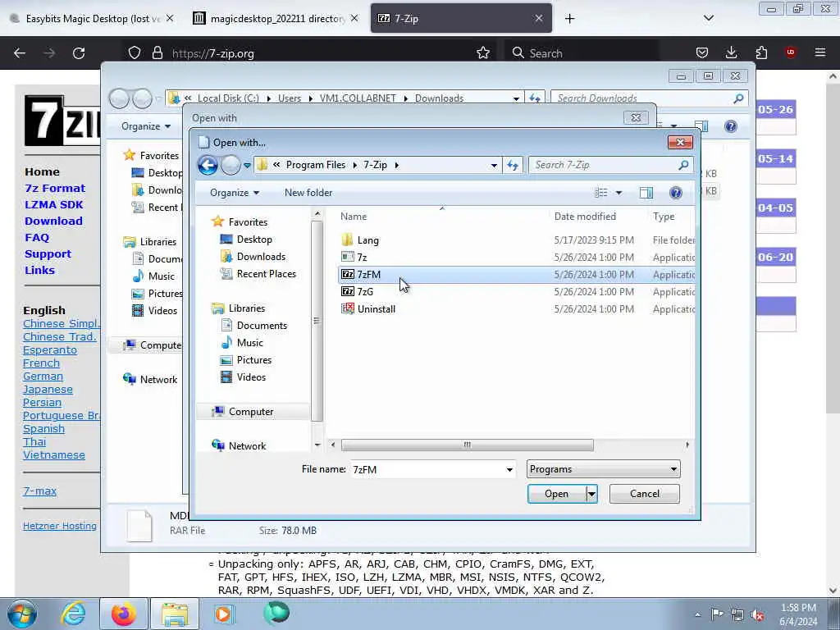The image size is (840, 630).
Task: Open the Download link on 7-zip site
Action: coord(53,221)
